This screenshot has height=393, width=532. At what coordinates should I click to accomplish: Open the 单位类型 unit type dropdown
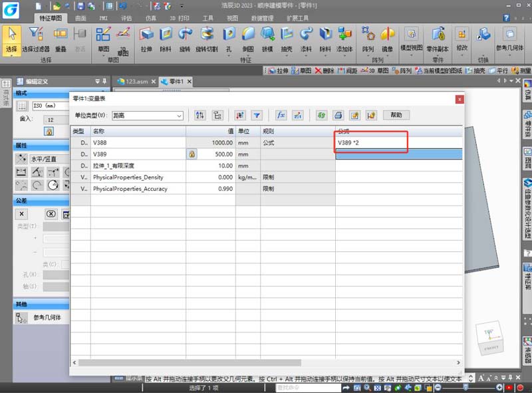[x=147, y=116]
